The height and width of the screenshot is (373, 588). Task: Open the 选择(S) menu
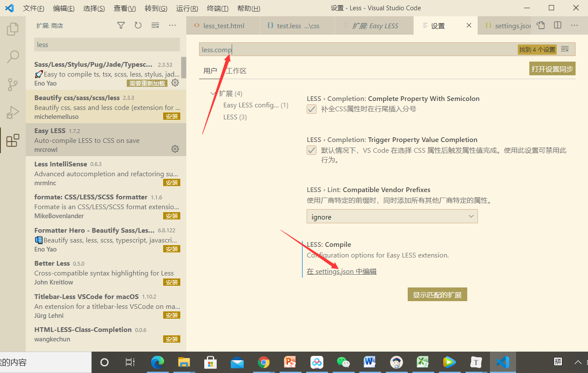click(94, 8)
